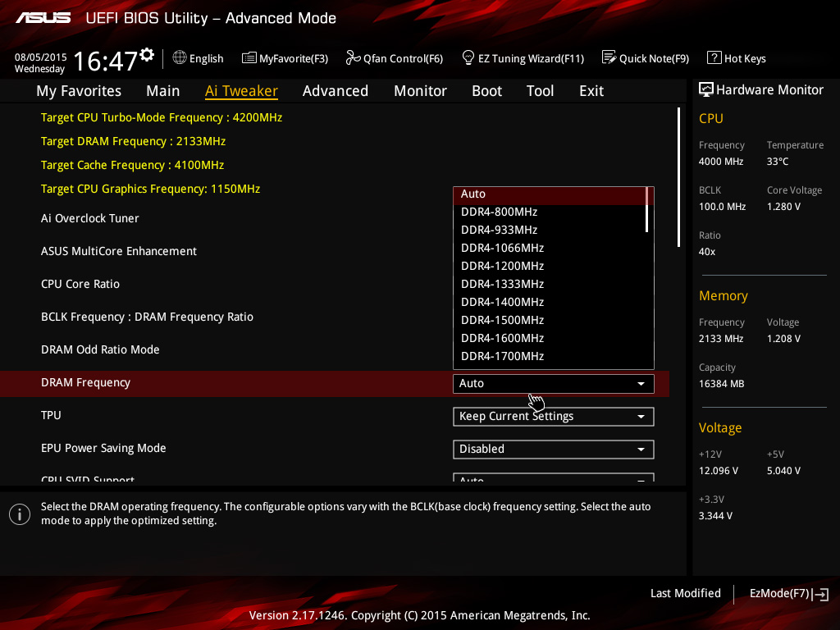Image resolution: width=840 pixels, height=630 pixels.
Task: Select DDR4-1600MHz from the list
Action: [502, 338]
